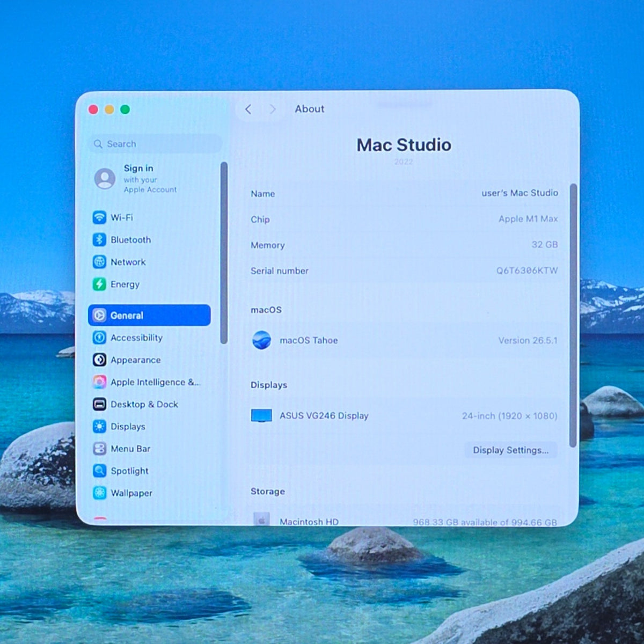Image resolution: width=644 pixels, height=644 pixels.
Task: Open the Bluetooth icon in sidebar
Action: [99, 240]
